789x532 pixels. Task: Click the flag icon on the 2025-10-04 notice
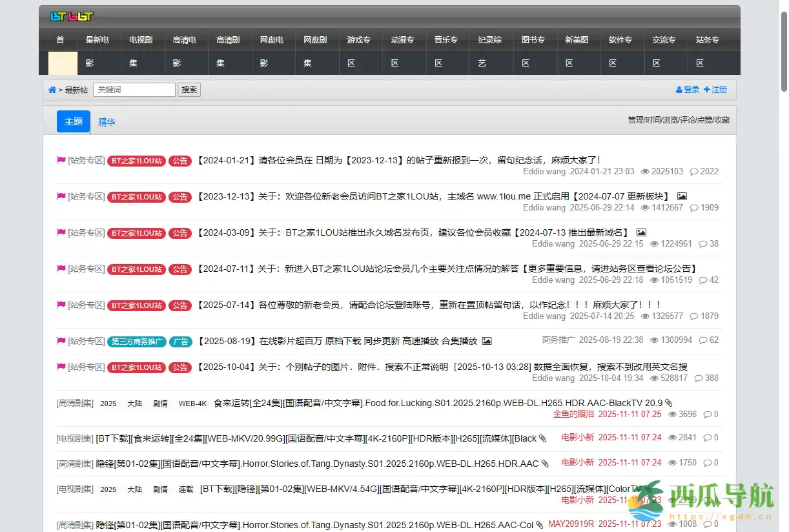61,366
